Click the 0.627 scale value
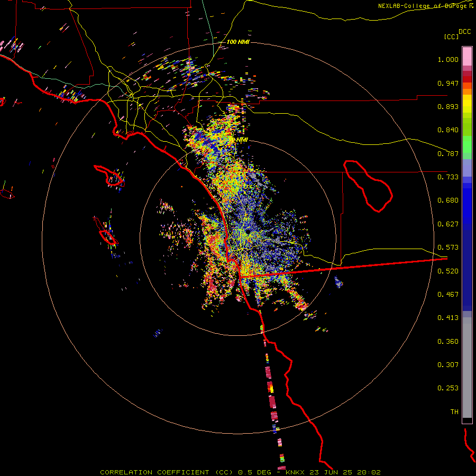Image resolution: width=476 pixels, height=476 pixels. pos(448,224)
